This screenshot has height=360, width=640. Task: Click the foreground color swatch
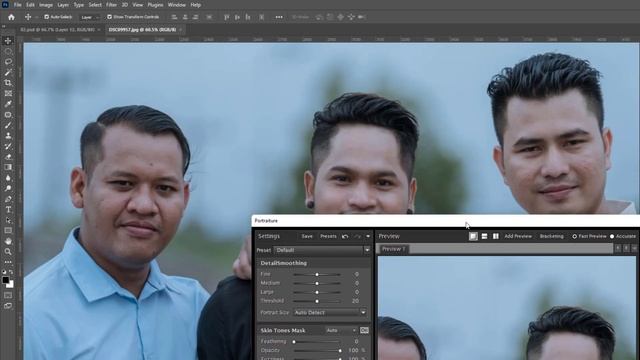coord(5,280)
